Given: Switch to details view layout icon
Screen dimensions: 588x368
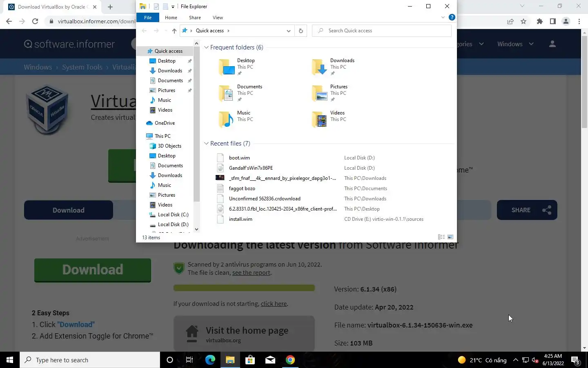Looking at the screenshot, I should (441, 237).
